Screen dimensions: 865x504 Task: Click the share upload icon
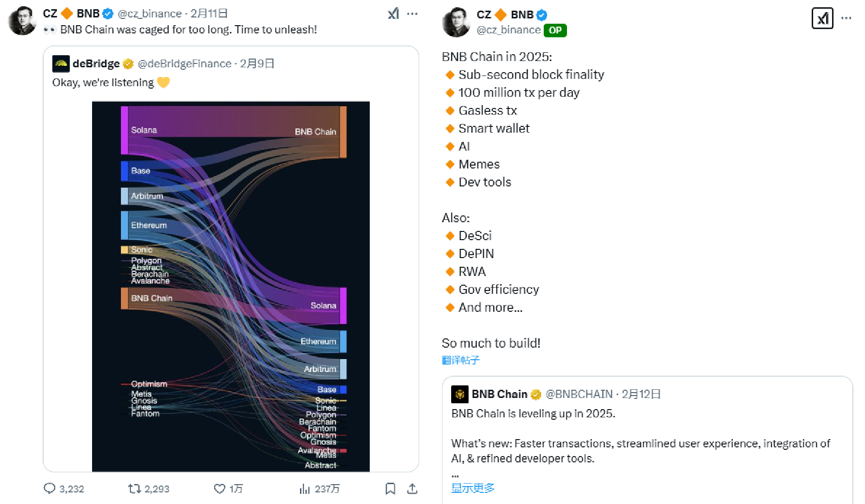click(412, 489)
